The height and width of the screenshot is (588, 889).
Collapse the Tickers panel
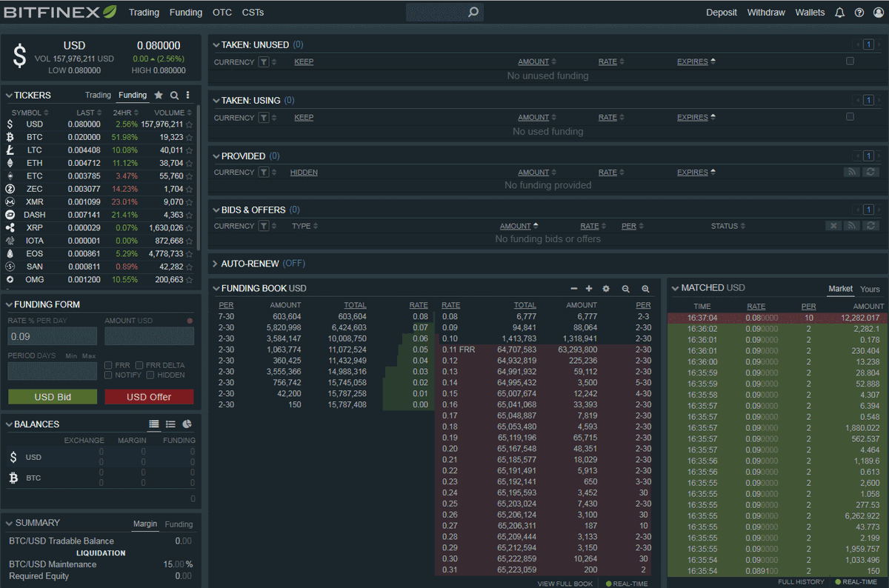[9, 96]
